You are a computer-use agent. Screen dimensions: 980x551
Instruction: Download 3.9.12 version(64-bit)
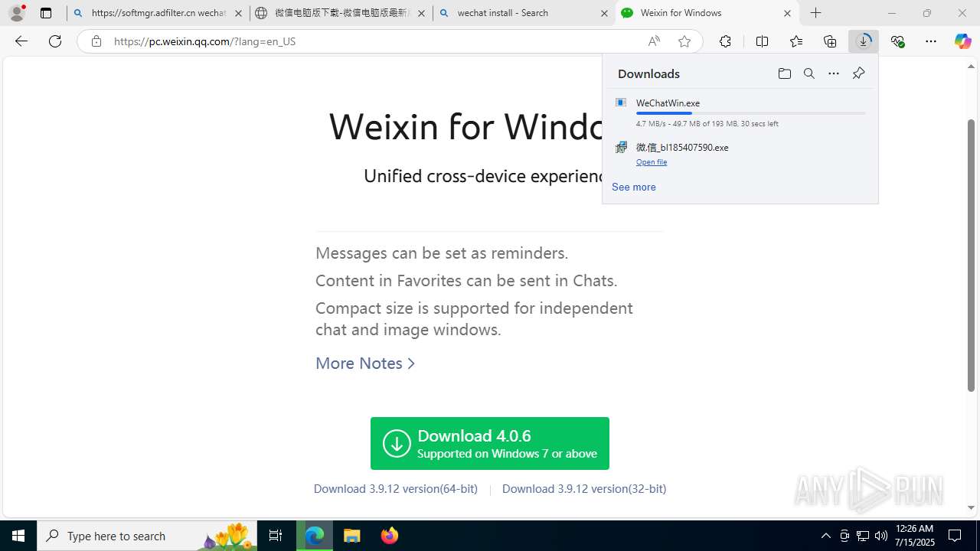click(395, 488)
